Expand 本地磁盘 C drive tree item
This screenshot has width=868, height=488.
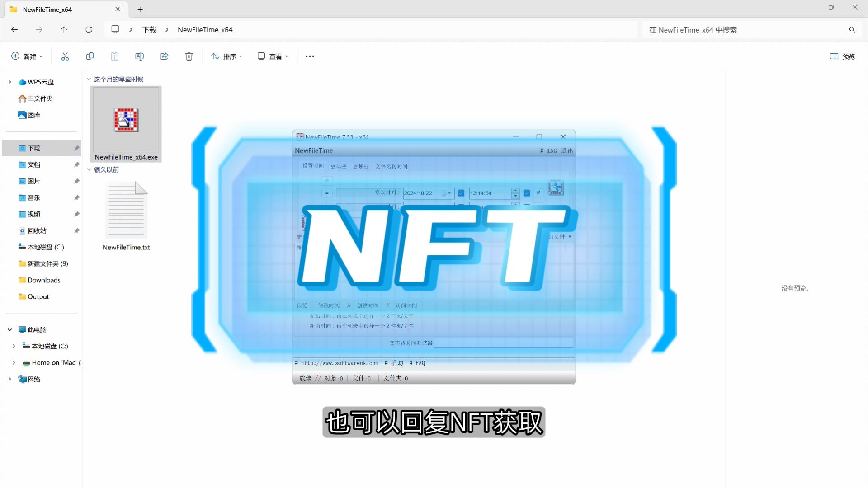[x=13, y=346]
